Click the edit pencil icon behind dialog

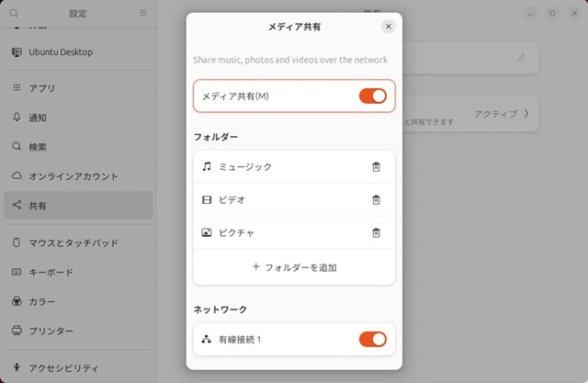[520, 58]
